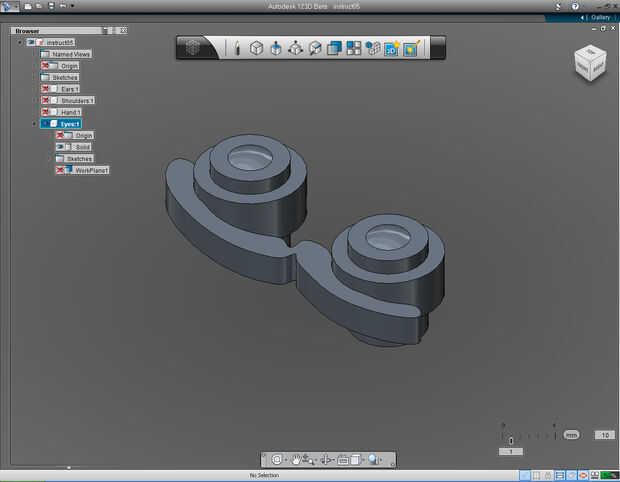Open the Gallery tab
The height and width of the screenshot is (482, 620).
(599, 17)
